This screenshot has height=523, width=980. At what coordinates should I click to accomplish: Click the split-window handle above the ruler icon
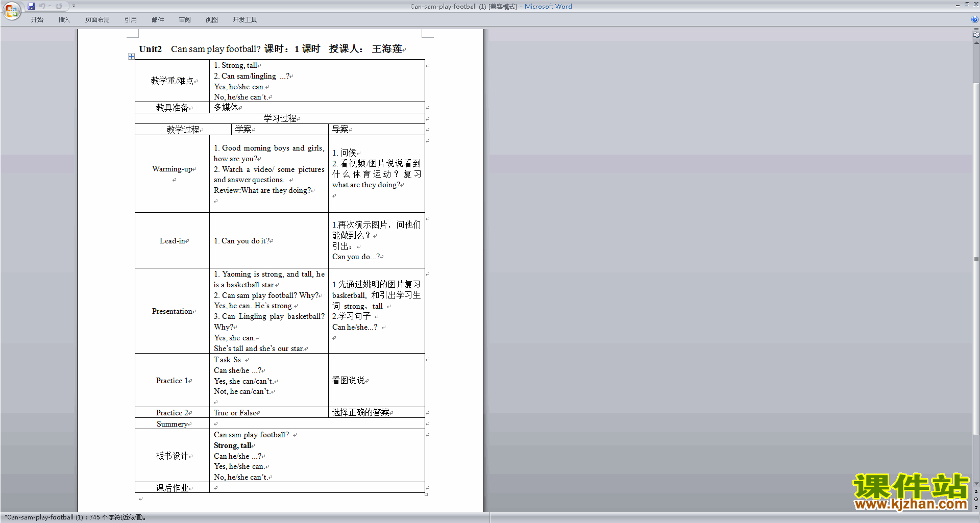976,29
